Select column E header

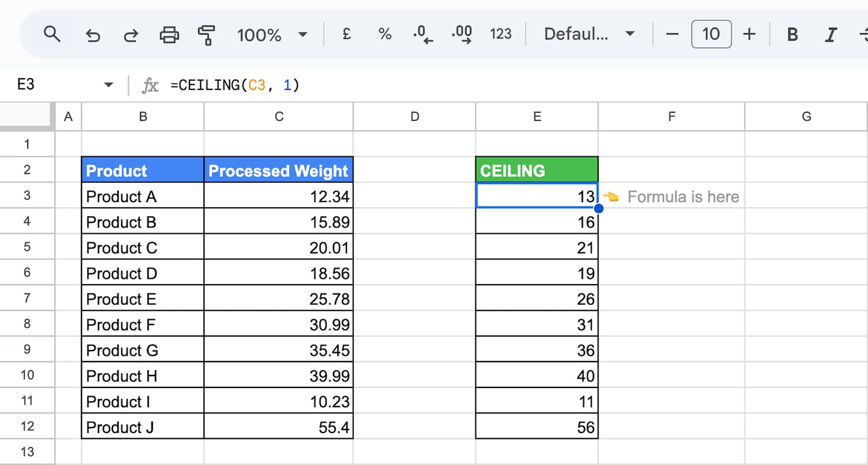coord(537,117)
